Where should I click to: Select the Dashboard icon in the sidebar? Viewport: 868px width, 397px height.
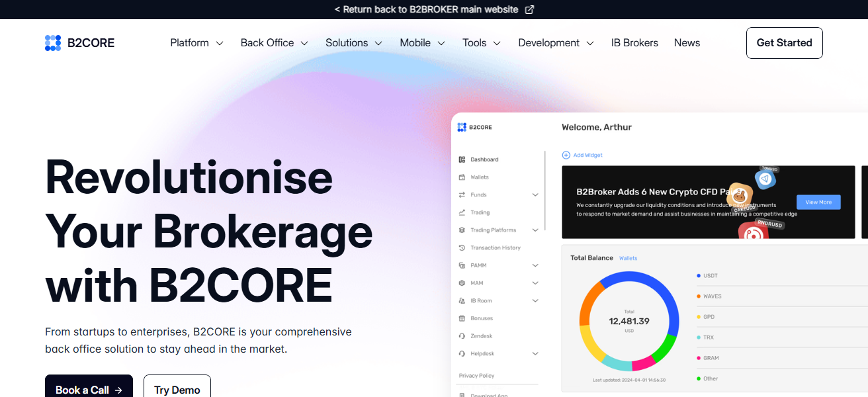click(x=463, y=159)
